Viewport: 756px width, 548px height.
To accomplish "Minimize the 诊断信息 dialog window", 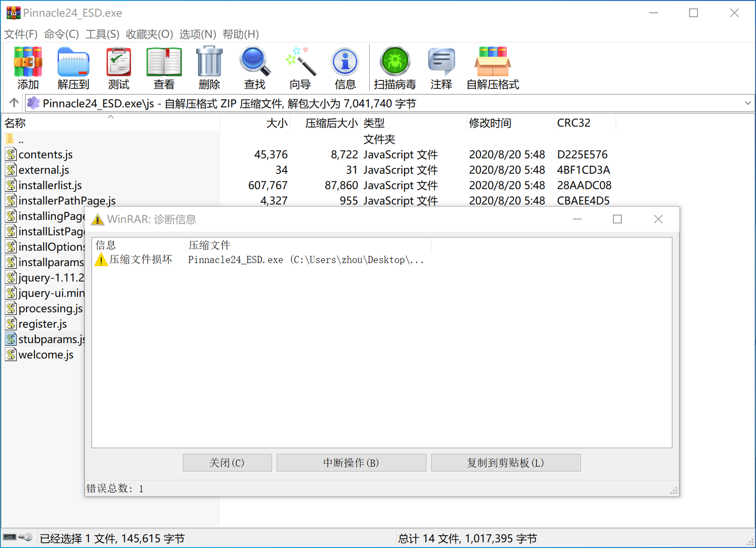I will (577, 219).
